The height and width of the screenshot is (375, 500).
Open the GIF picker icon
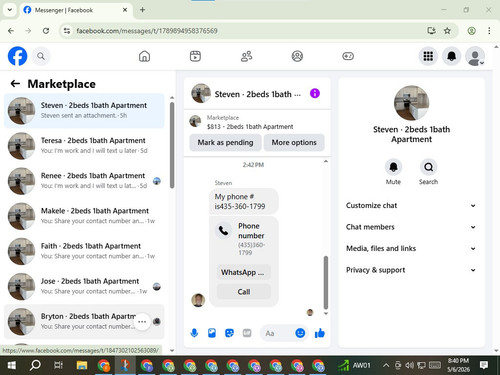pyautogui.click(x=247, y=333)
